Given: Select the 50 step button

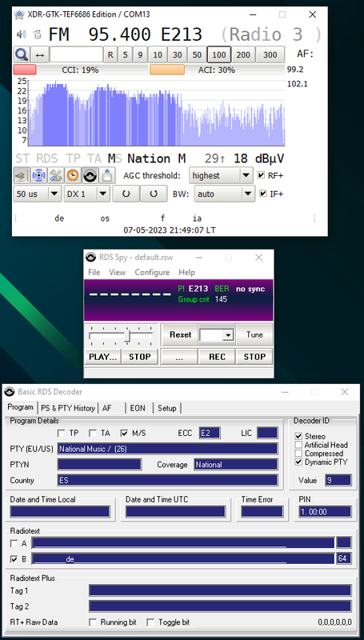Looking at the screenshot, I should tap(197, 54).
